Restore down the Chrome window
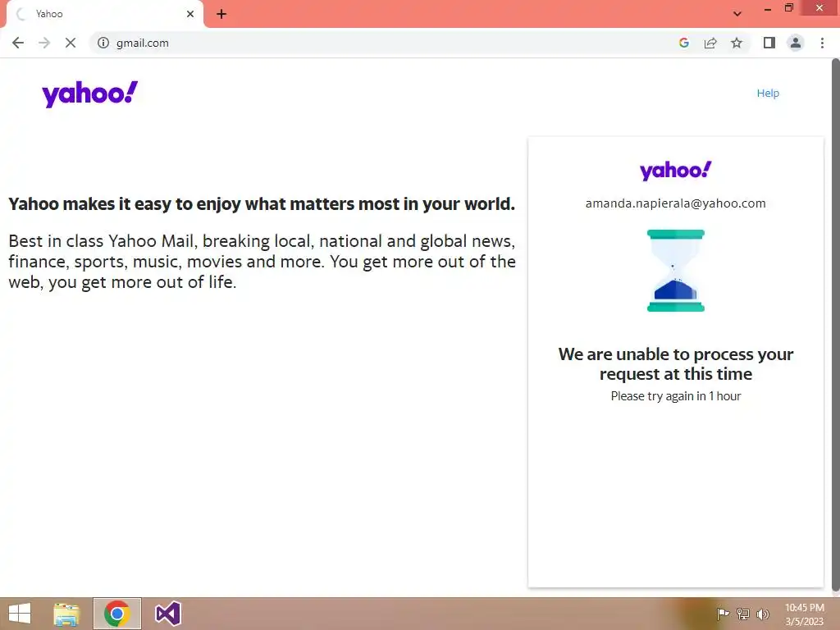840x630 pixels. (788, 8)
